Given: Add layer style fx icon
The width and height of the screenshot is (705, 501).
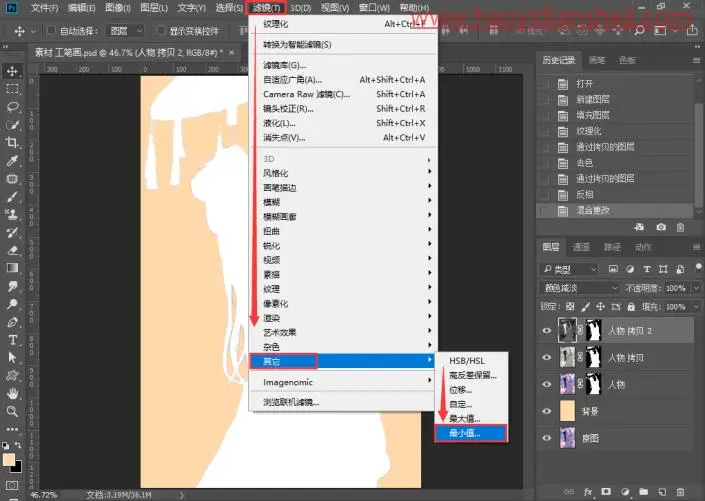Looking at the screenshot, I should click(588, 492).
